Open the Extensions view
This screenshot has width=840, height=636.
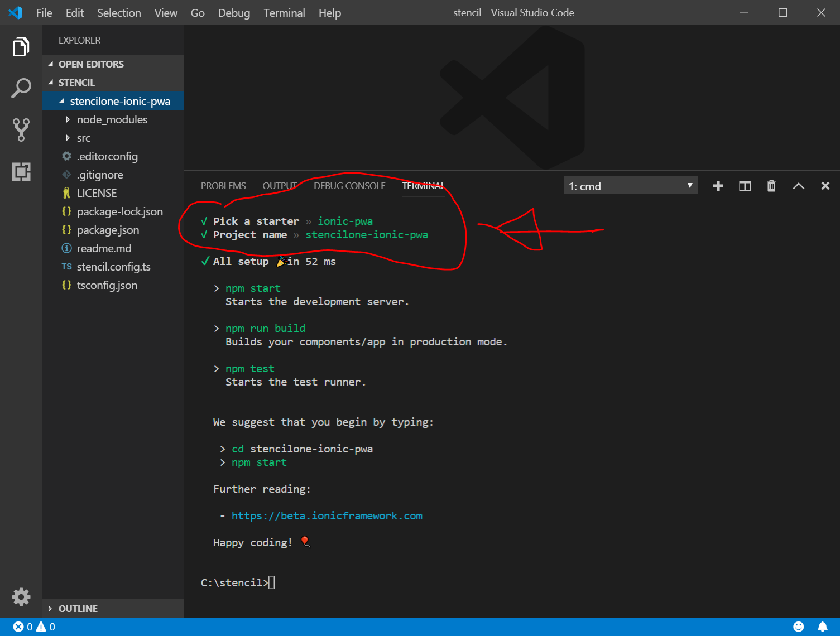(x=21, y=171)
